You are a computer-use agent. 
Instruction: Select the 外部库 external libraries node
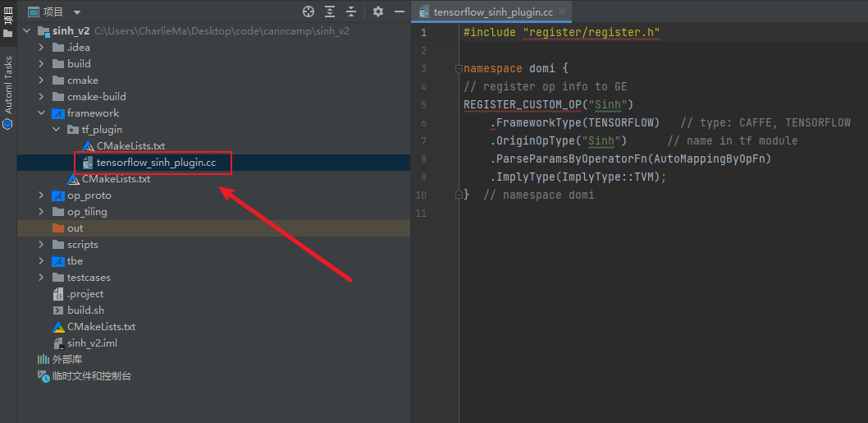213,360
